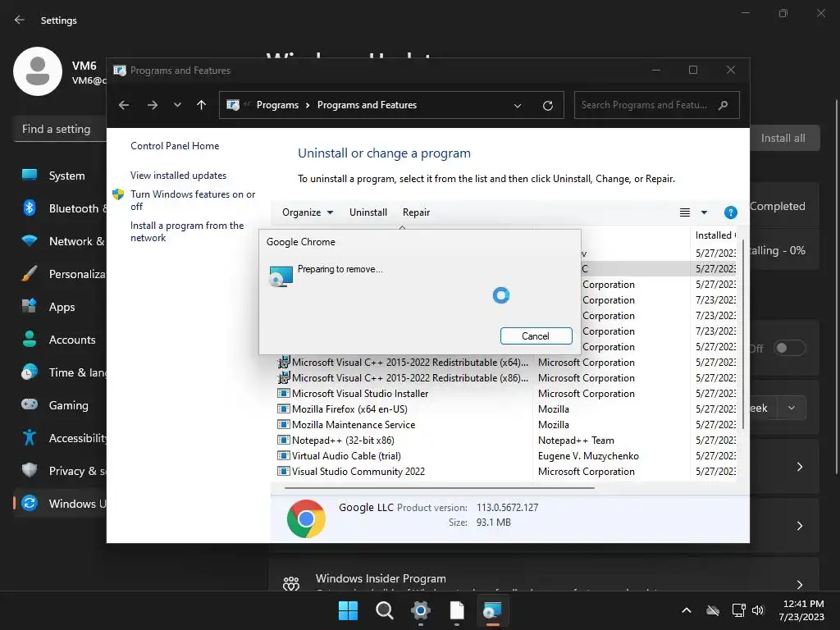Click the Visual Studio Installer program icon
The height and width of the screenshot is (630, 840).
283,394
